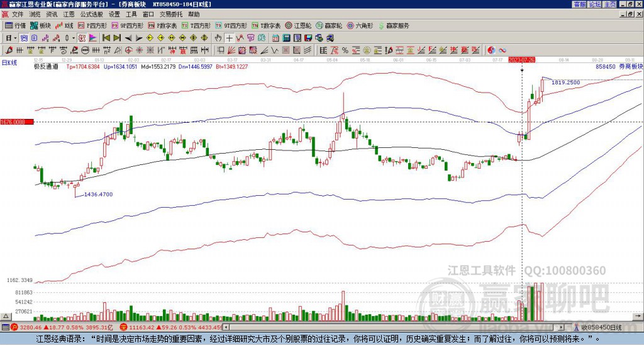This screenshot has height=345, width=644.
Task: Click the 论坛 forum link
Action: tap(595, 4)
